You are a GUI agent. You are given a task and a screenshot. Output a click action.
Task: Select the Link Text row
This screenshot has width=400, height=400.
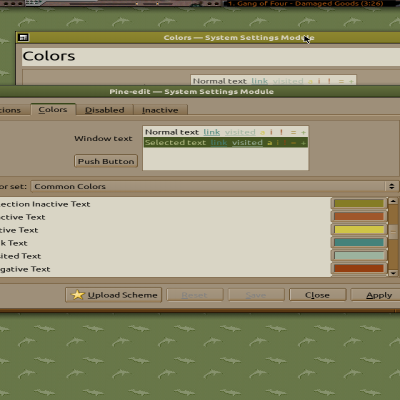point(165,243)
